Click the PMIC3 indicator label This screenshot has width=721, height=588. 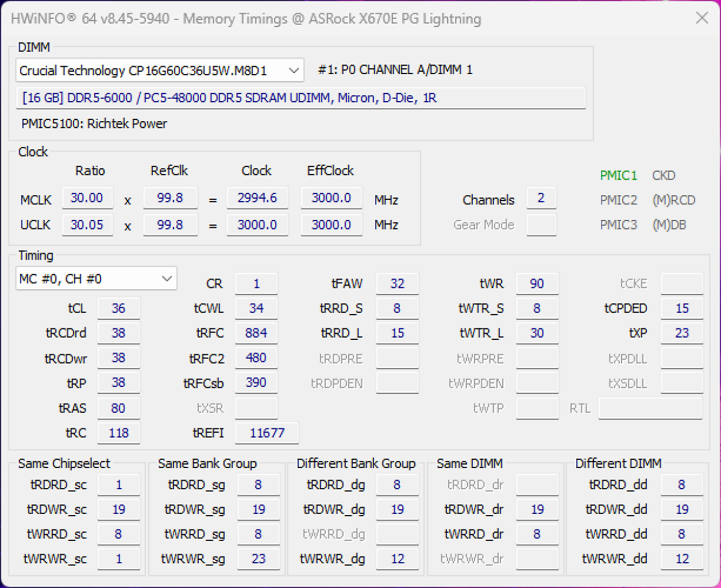[x=619, y=225]
